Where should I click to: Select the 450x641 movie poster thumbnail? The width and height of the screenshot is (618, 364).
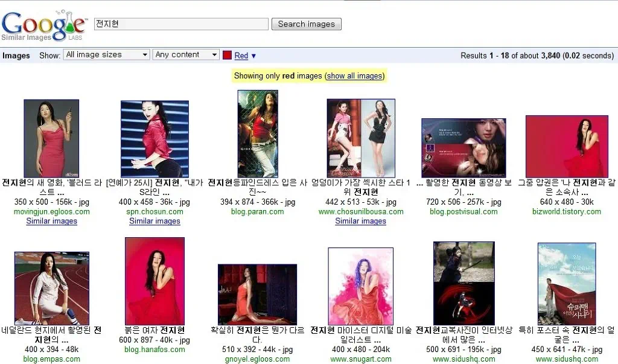(567, 282)
